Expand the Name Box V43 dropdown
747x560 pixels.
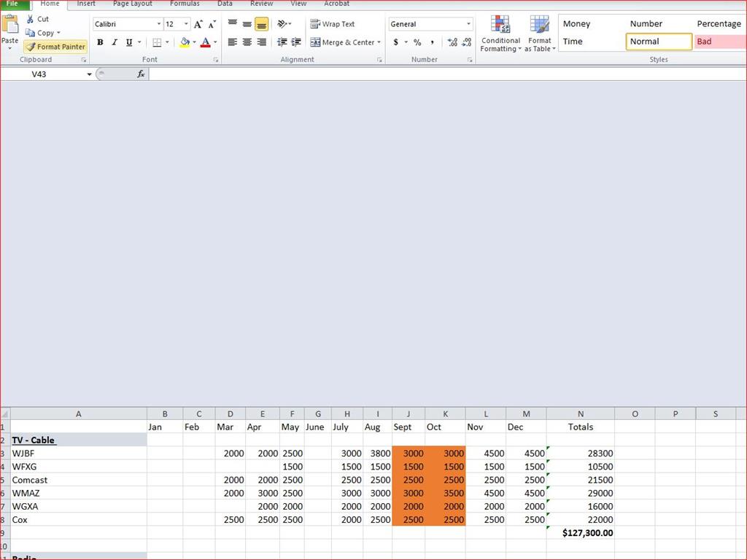point(89,74)
